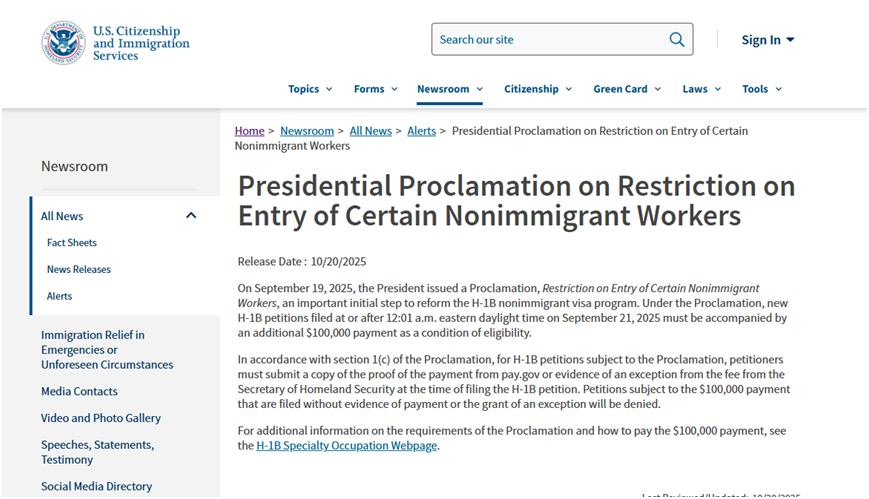869x499 pixels.
Task: Click the magnifying glass search icon
Action: tap(677, 40)
